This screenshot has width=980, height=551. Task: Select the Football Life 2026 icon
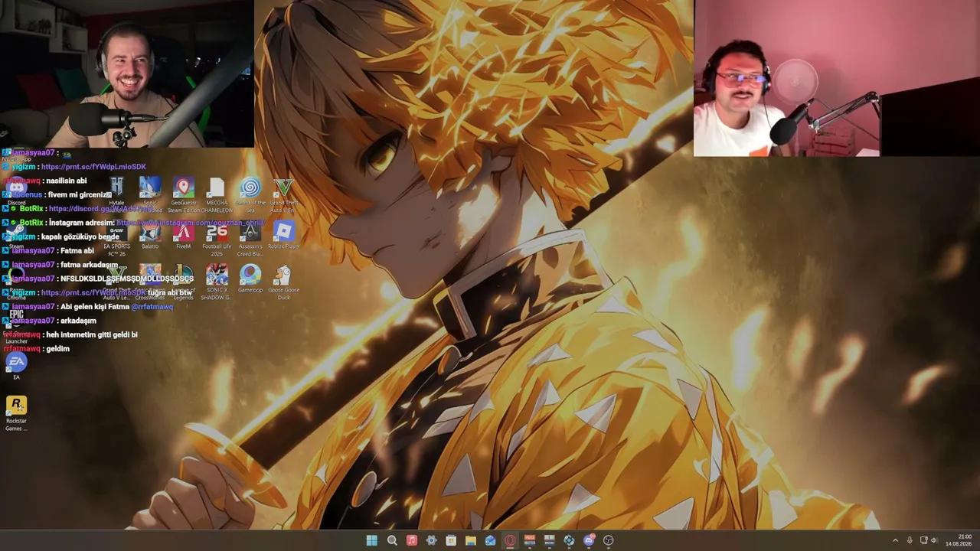217,239
